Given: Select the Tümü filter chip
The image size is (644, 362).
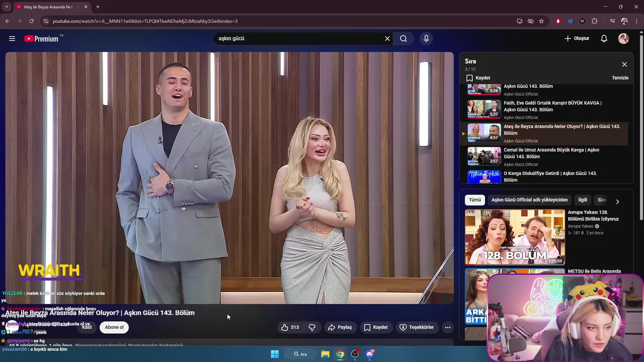Looking at the screenshot, I should [x=475, y=200].
